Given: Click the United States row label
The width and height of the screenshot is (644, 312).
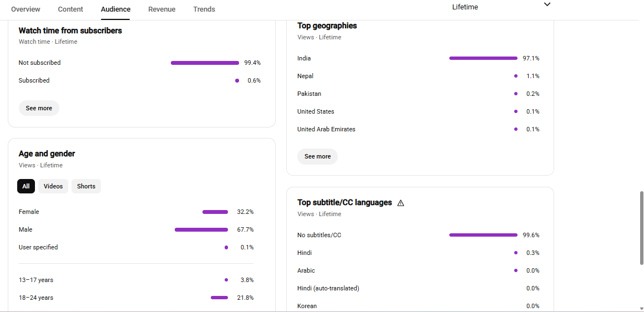Looking at the screenshot, I should tap(316, 111).
